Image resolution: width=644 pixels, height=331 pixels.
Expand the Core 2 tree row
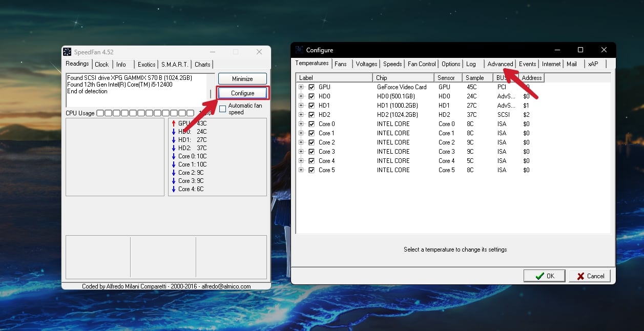301,142
